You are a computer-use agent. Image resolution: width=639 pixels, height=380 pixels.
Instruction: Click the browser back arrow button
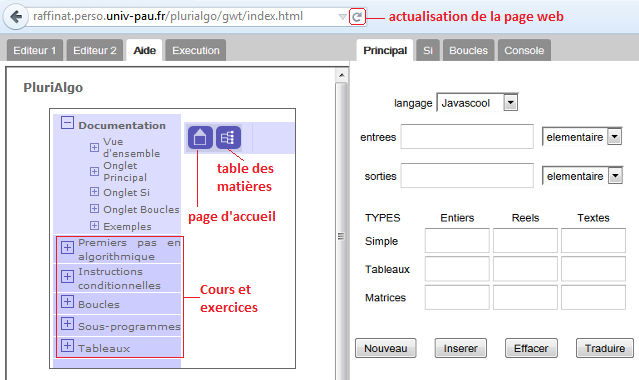[16, 17]
